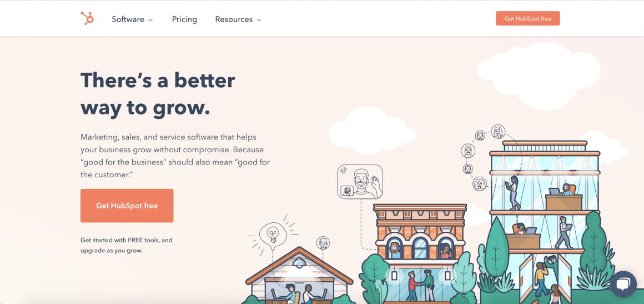Viewport: 644px width, 304px height.
Task: Click the small inset thumbnail in the video call bubble
Action: point(347,191)
